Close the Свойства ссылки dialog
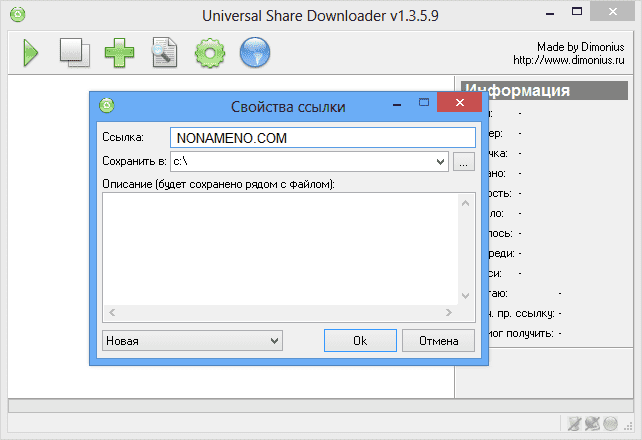 coord(460,103)
